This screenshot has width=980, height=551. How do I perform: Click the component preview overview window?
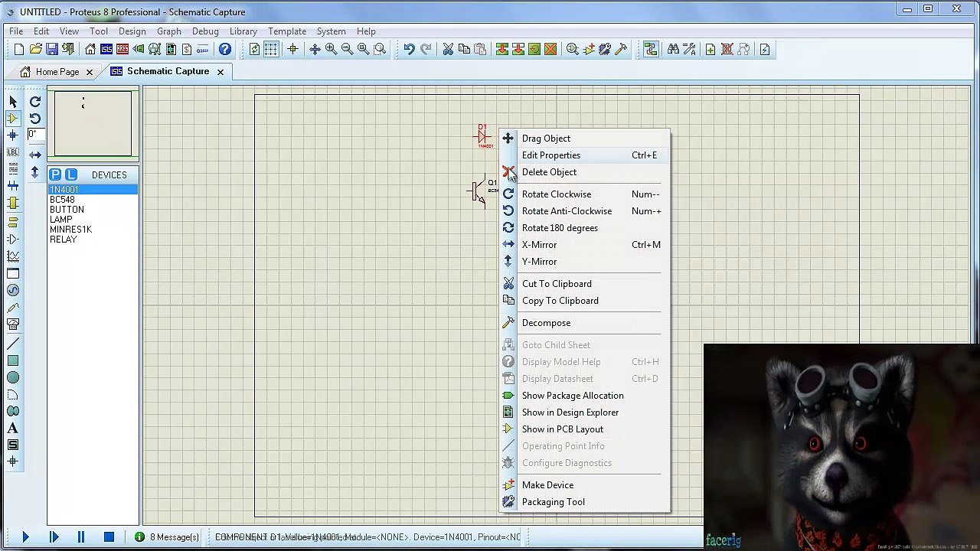point(93,123)
